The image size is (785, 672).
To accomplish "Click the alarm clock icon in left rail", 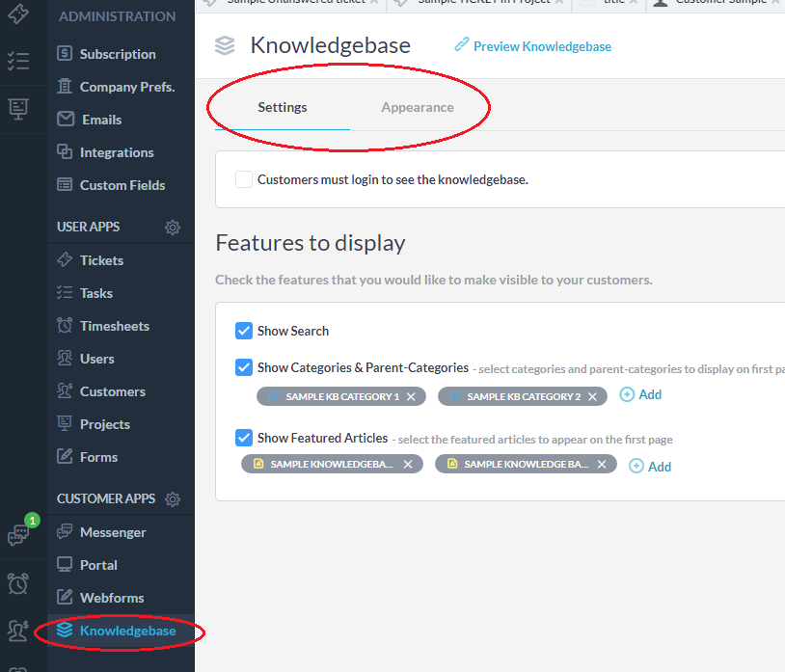I will point(17,582).
